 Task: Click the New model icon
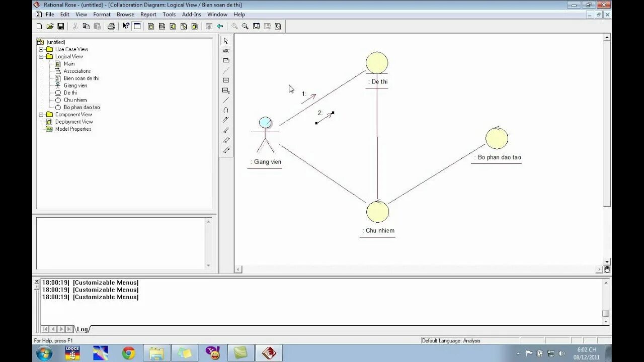[39, 26]
